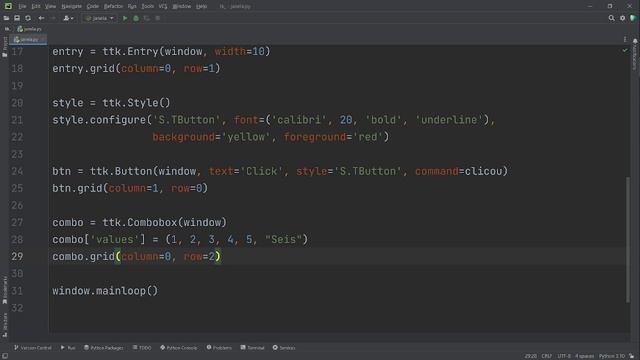Open the Code menu
The width and height of the screenshot is (640, 360).
click(93, 6)
